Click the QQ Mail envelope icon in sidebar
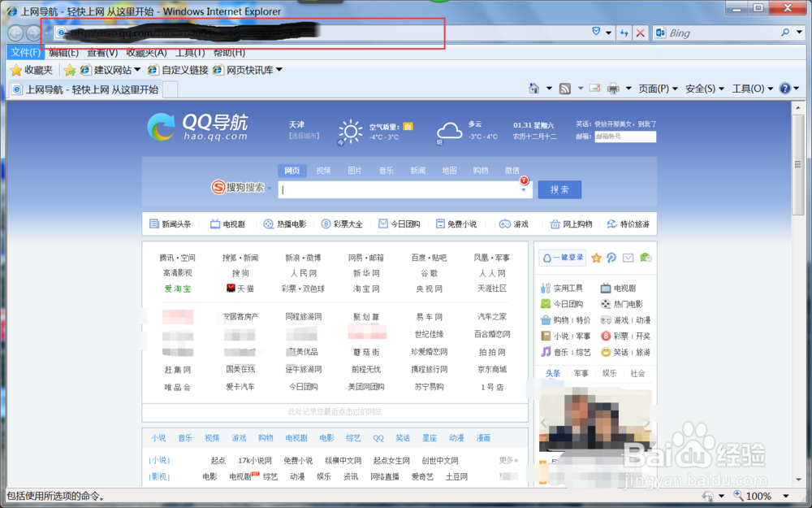Viewport: 812px width, 508px height. [x=628, y=258]
